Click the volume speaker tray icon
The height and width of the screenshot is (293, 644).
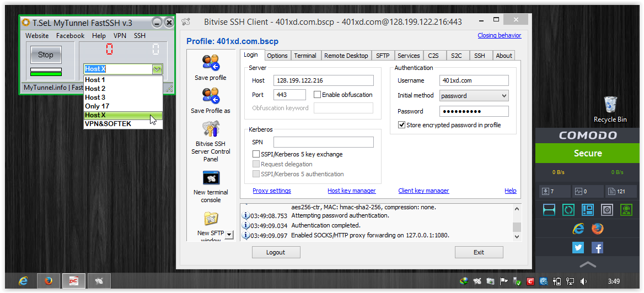583,281
